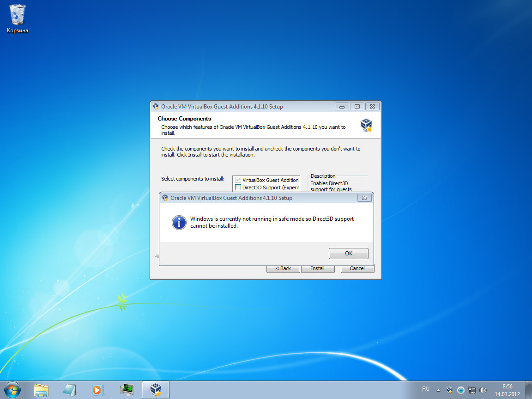
Task: Click the blue information icon in dialog
Action: [x=179, y=223]
